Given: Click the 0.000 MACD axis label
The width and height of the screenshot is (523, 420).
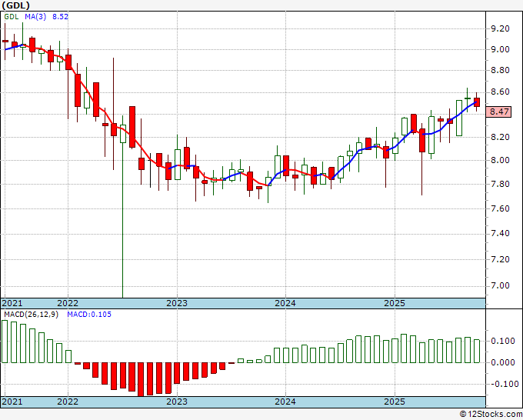Looking at the screenshot, I should point(503,362).
